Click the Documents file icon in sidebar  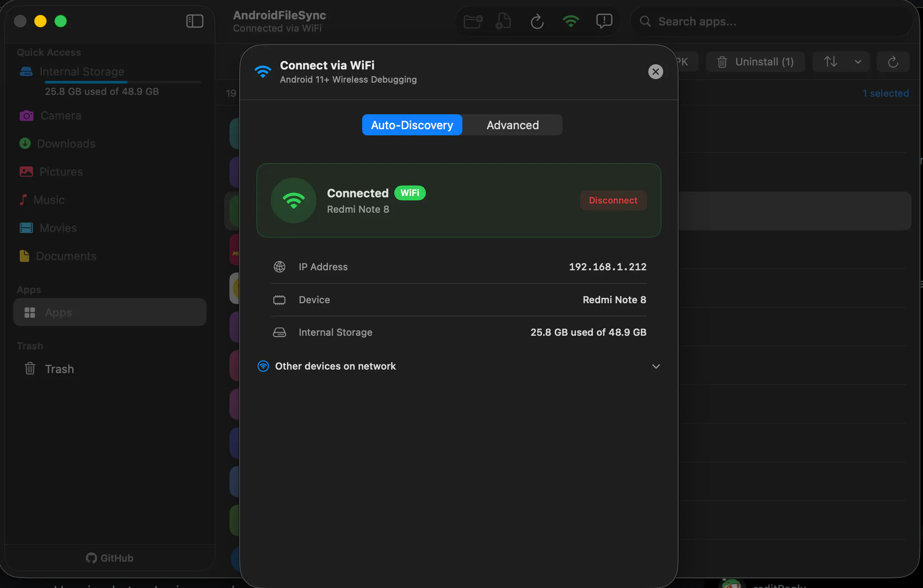(x=25, y=256)
